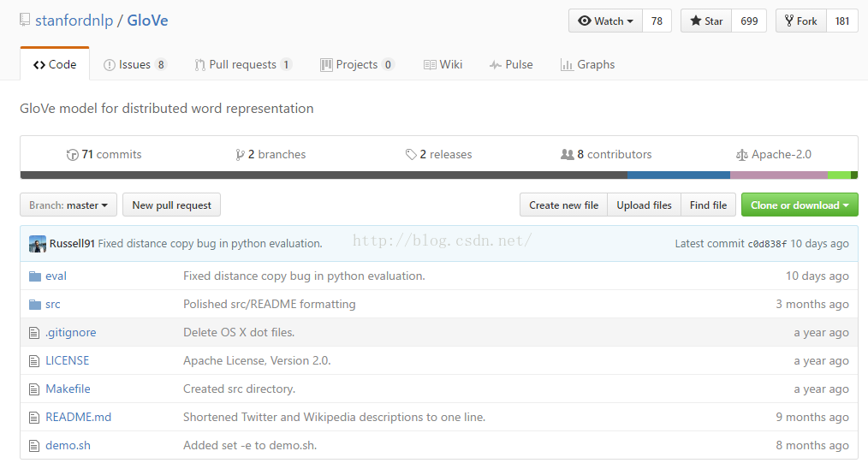Click '8 months ago' in demo.sh row
868x463 pixels.
point(812,445)
